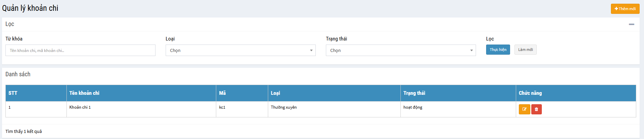This screenshot has width=644, height=139.
Task: Click the orange edit icon for Khoản chi 1
Action: (524, 109)
